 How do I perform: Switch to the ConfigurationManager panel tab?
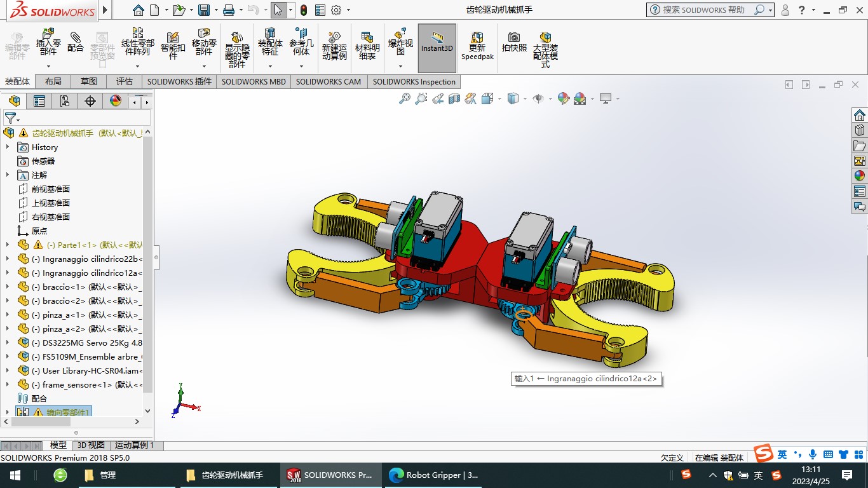(65, 101)
